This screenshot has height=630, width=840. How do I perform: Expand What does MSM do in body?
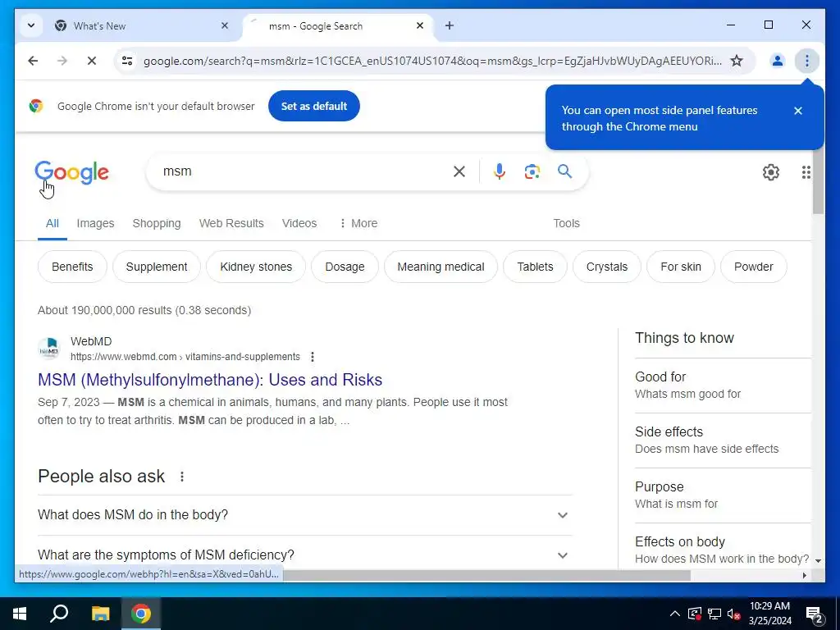(305, 515)
